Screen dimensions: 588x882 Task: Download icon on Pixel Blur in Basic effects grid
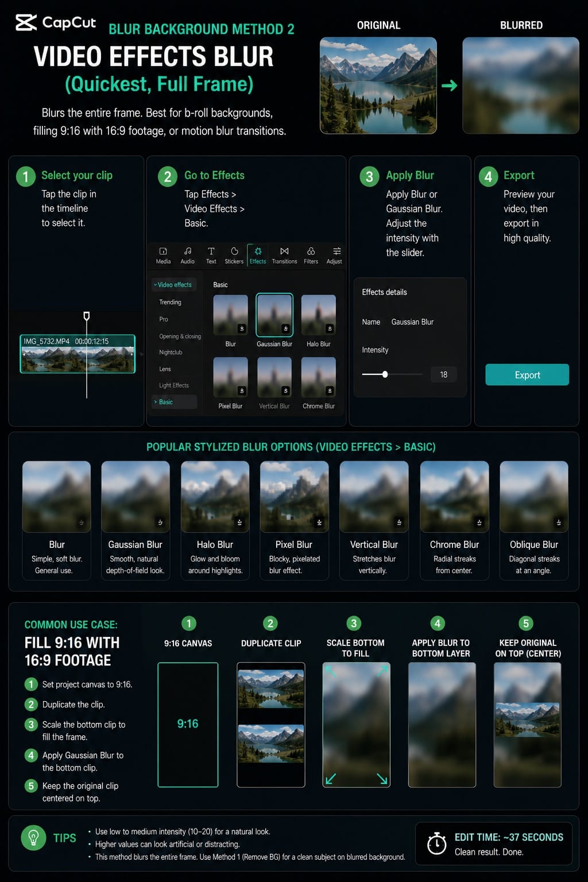(x=242, y=390)
